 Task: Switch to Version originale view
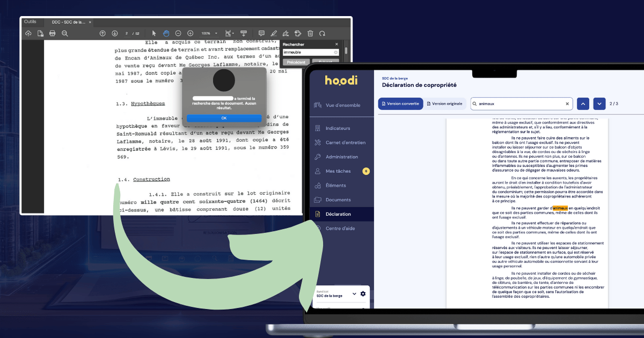click(444, 104)
